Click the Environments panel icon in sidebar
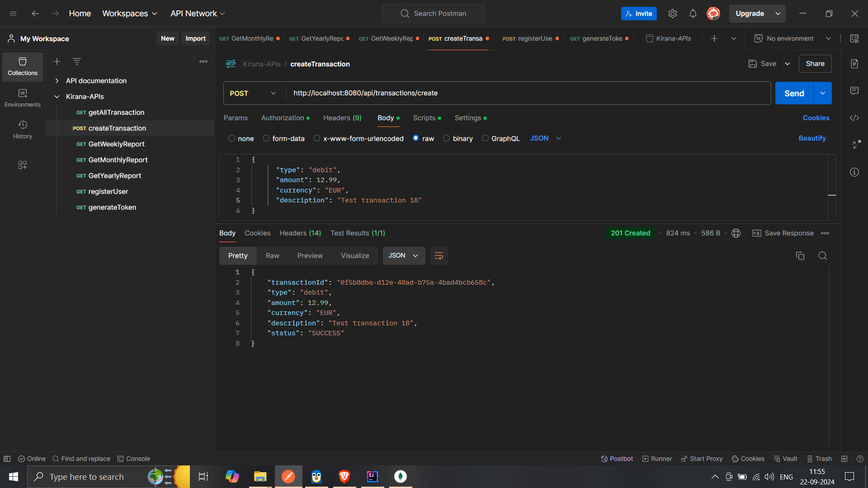868x488 pixels. [x=22, y=97]
